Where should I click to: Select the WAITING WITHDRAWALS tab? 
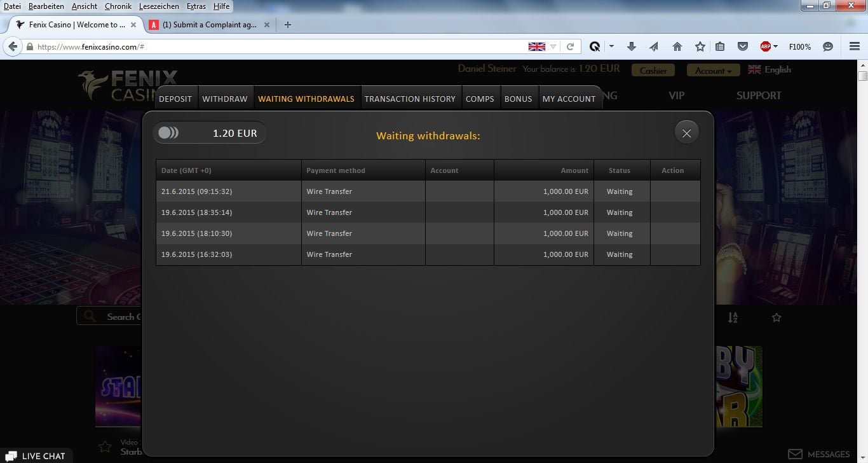pos(306,99)
